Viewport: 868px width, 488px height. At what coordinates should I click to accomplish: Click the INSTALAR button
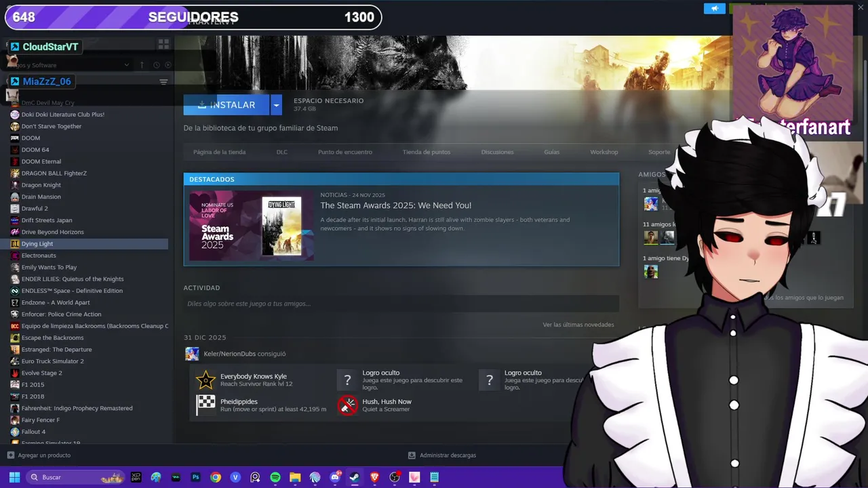pos(226,105)
